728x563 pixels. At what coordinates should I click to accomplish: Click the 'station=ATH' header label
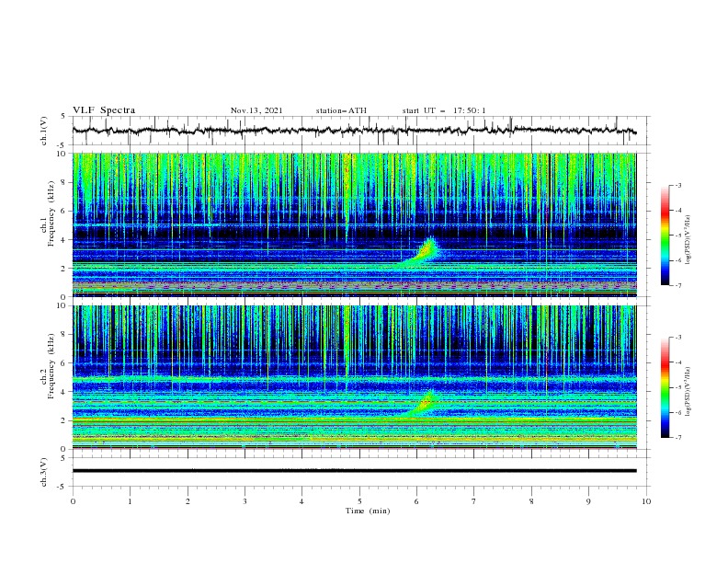point(341,110)
